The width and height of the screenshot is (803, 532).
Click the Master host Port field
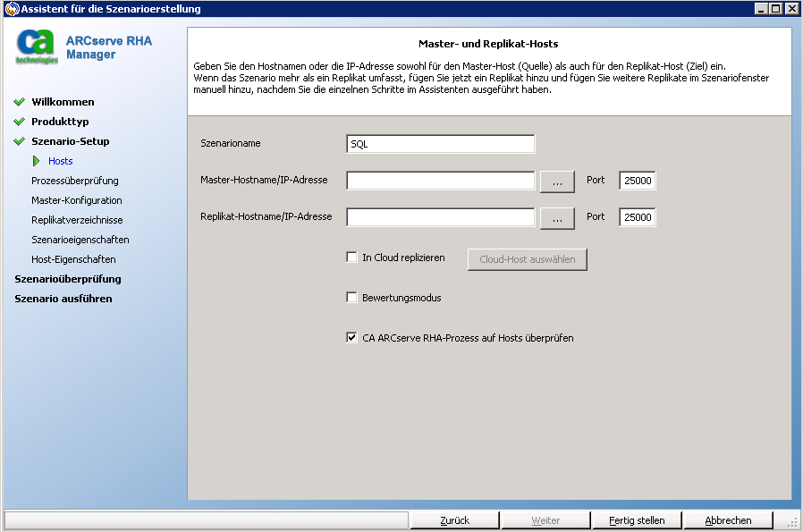coord(637,181)
